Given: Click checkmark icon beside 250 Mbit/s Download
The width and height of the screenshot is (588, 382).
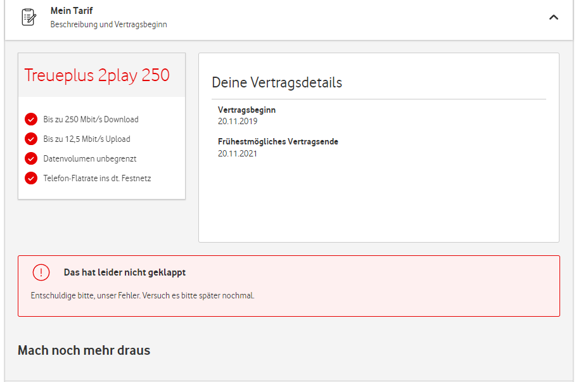Looking at the screenshot, I should [31, 119].
